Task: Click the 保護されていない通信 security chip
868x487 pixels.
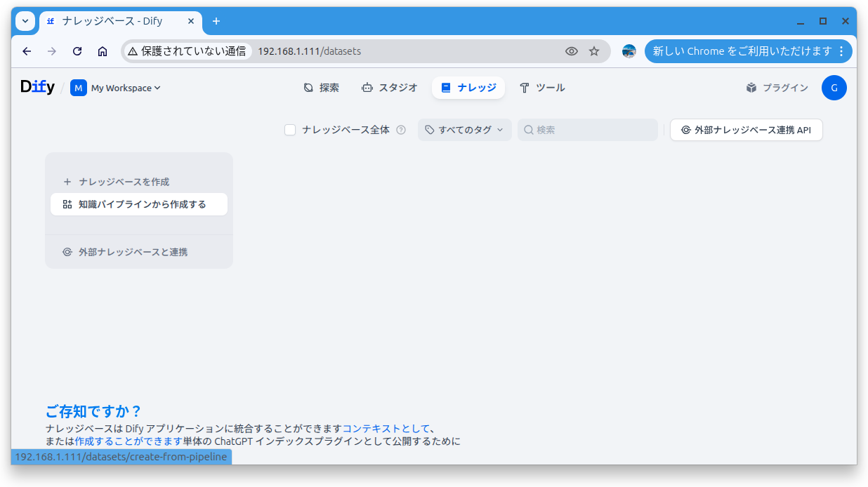Action: pos(188,51)
